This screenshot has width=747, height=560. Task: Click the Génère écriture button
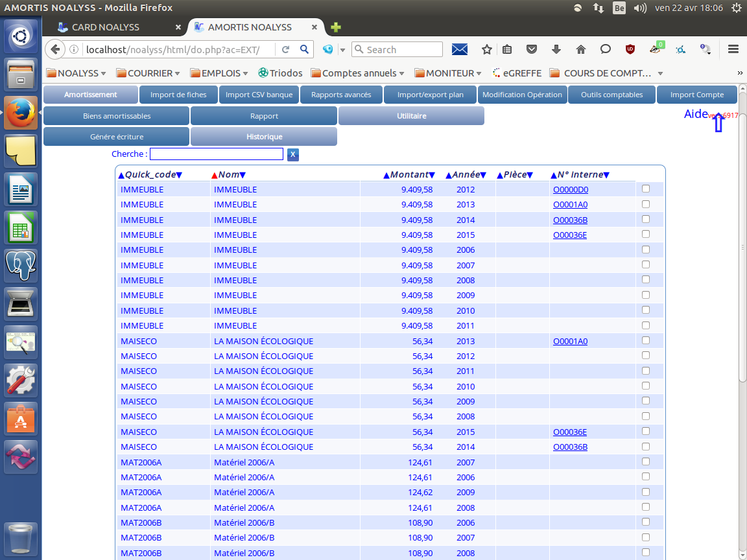click(117, 137)
